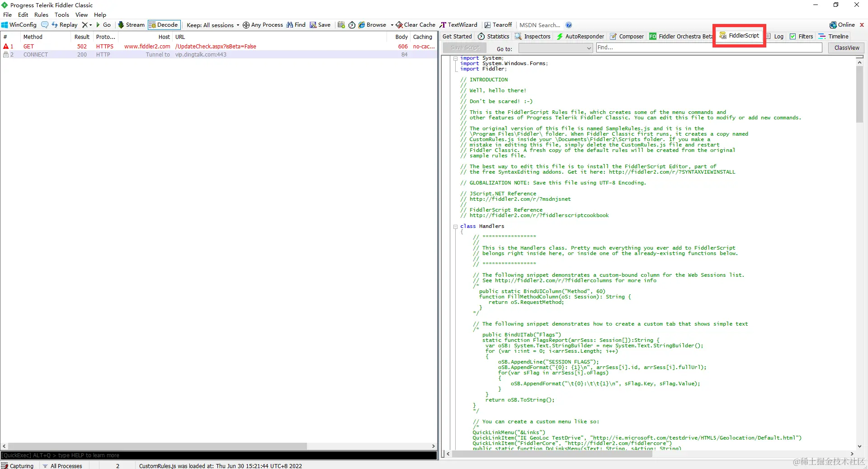Click the session 1 warning triangle icon

tap(6, 47)
